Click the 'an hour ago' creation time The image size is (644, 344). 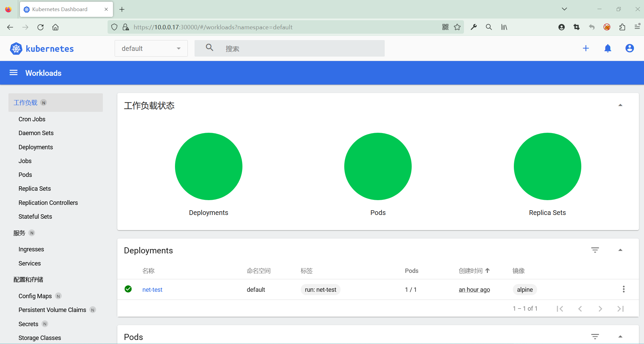coord(474,290)
